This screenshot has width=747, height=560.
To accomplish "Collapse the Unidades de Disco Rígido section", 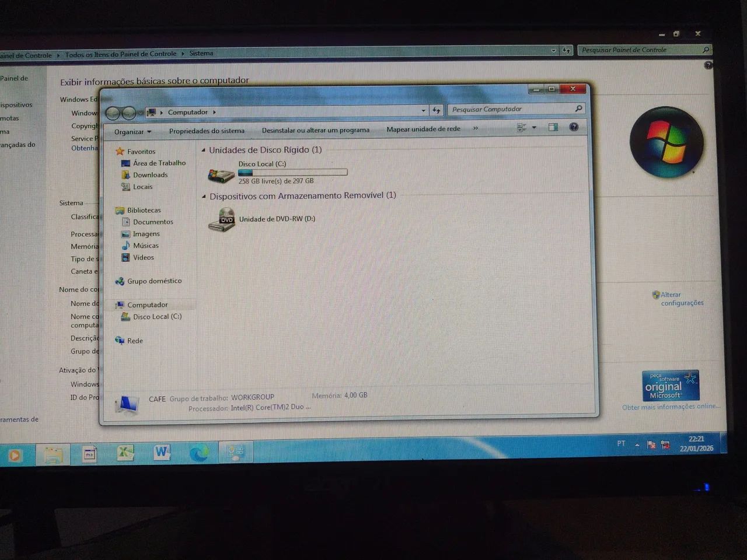I will click(x=203, y=150).
